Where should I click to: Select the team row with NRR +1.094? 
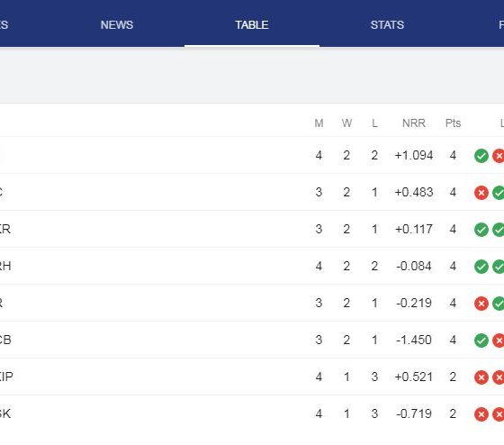click(x=252, y=155)
